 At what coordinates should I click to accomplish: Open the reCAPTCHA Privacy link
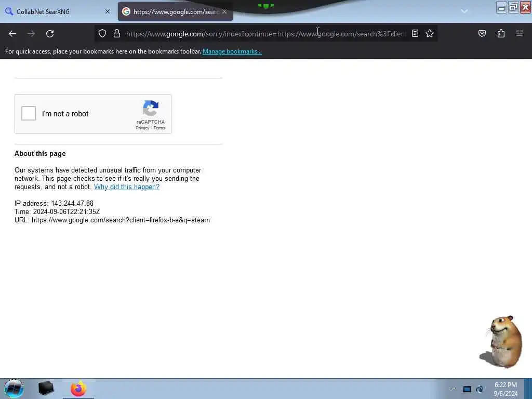click(142, 128)
